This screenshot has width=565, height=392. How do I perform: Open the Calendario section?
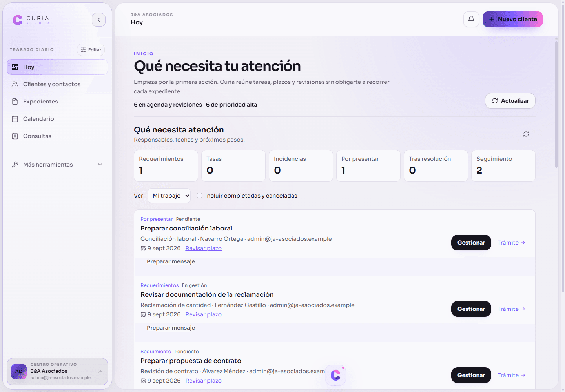57,119
